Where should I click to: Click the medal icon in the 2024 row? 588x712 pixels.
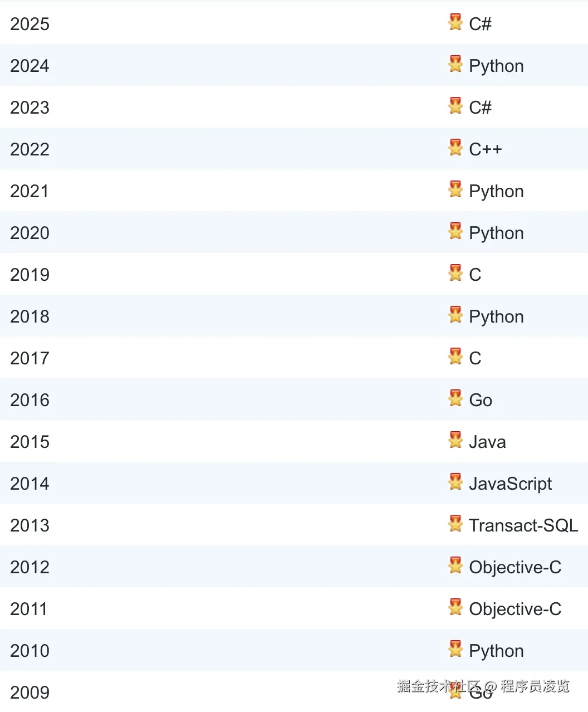455,64
